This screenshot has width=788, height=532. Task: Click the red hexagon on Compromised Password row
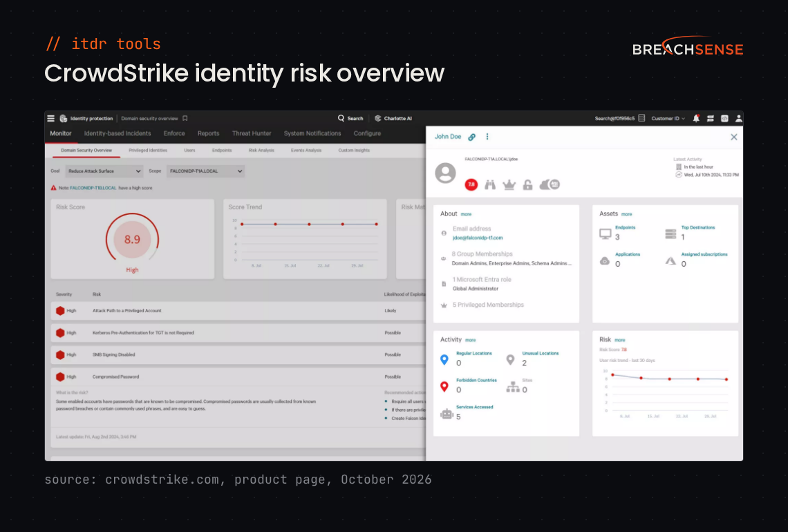pyautogui.click(x=60, y=377)
